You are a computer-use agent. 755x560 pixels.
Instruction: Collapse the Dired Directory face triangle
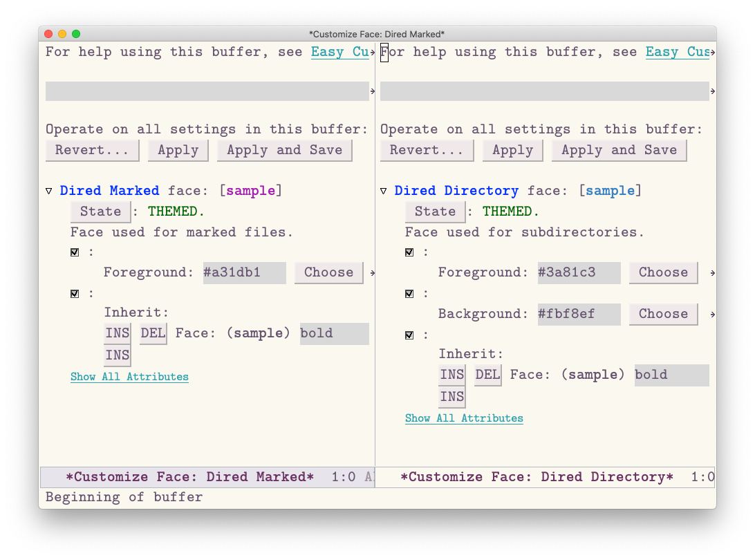point(384,191)
